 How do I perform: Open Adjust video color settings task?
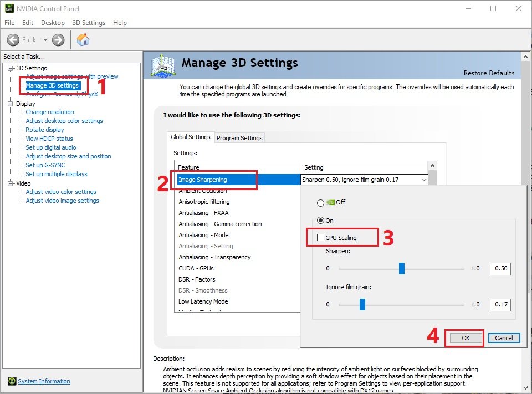click(61, 192)
